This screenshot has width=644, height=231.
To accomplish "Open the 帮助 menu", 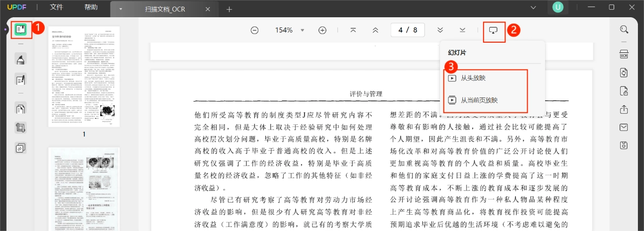I will click(91, 8).
